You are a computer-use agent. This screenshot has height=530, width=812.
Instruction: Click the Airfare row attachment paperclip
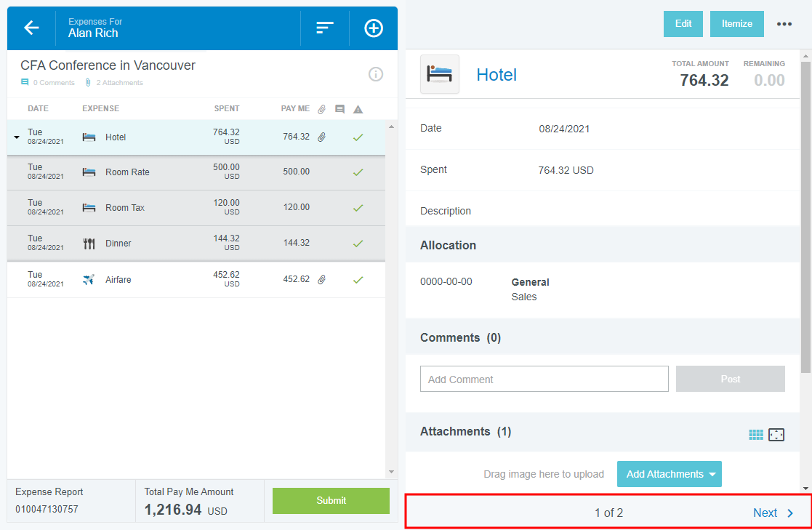click(x=321, y=279)
